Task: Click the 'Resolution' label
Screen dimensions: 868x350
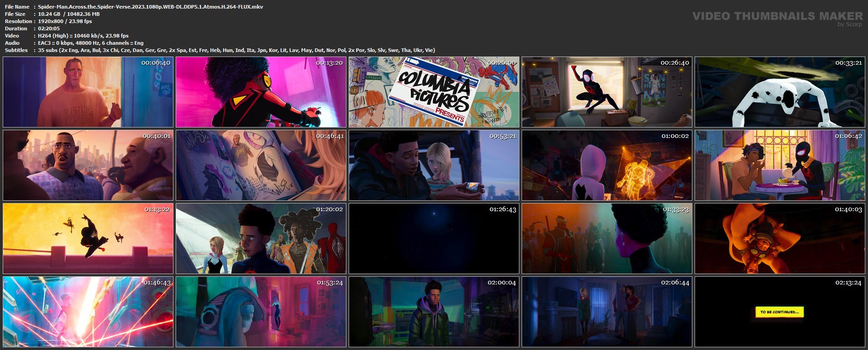Action: tap(19, 21)
